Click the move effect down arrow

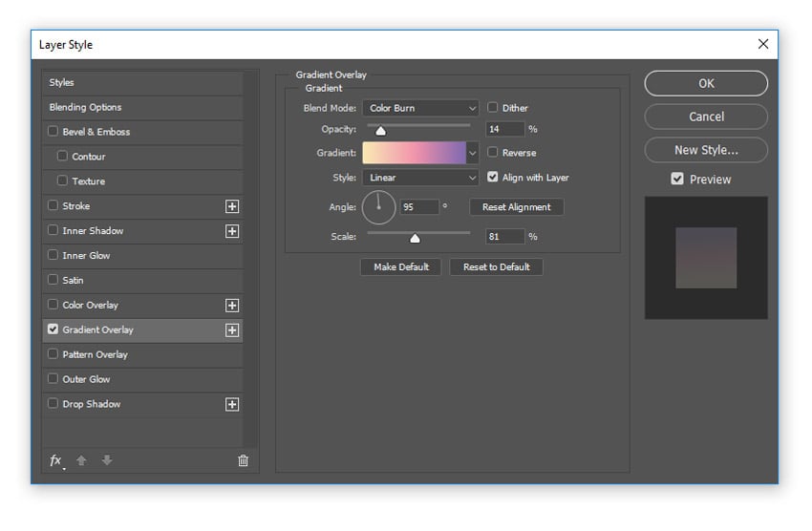click(x=107, y=460)
